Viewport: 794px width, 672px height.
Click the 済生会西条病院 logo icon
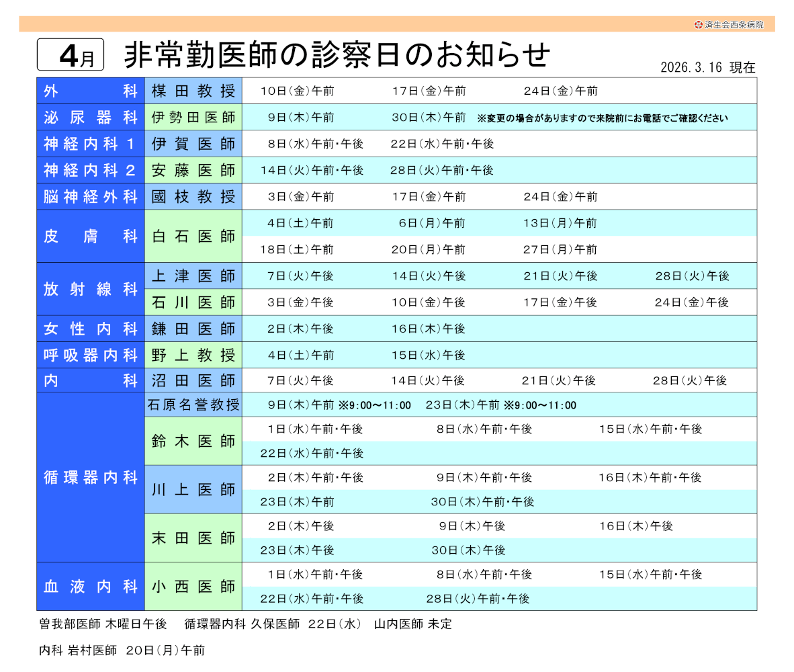[699, 25]
